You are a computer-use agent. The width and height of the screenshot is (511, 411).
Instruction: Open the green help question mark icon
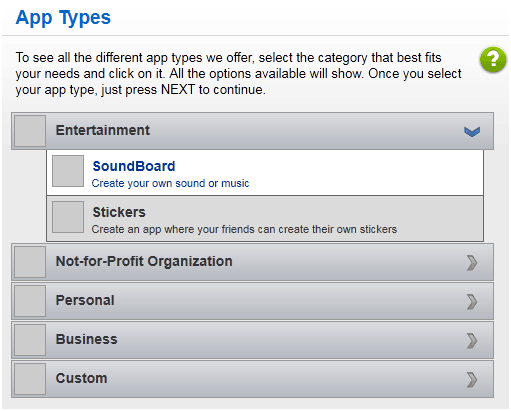point(493,59)
